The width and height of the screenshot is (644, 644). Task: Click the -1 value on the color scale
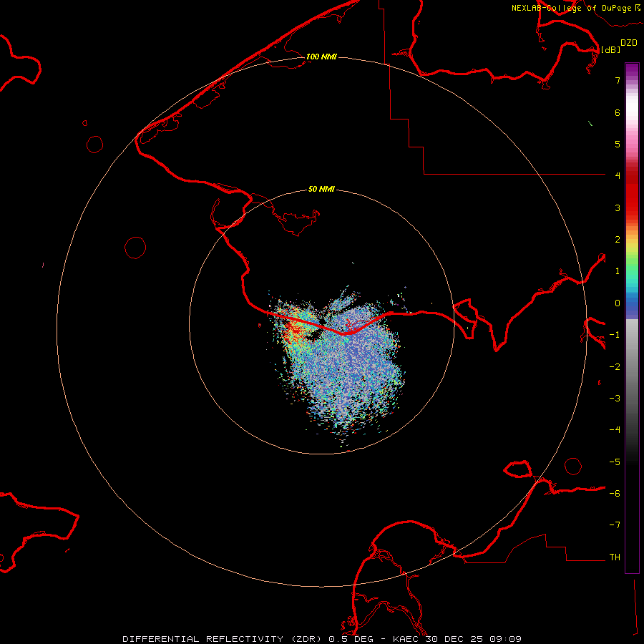click(x=615, y=335)
